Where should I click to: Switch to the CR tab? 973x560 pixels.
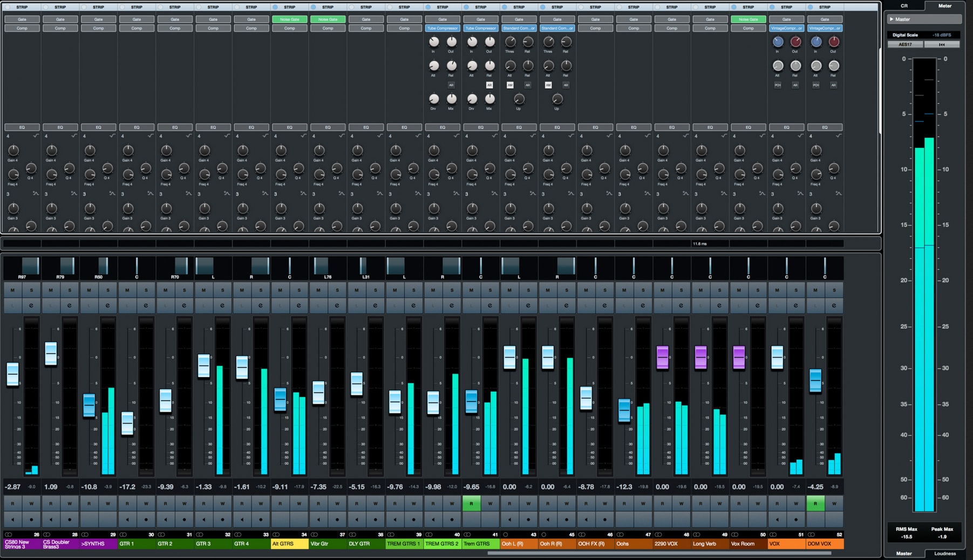(x=904, y=6)
